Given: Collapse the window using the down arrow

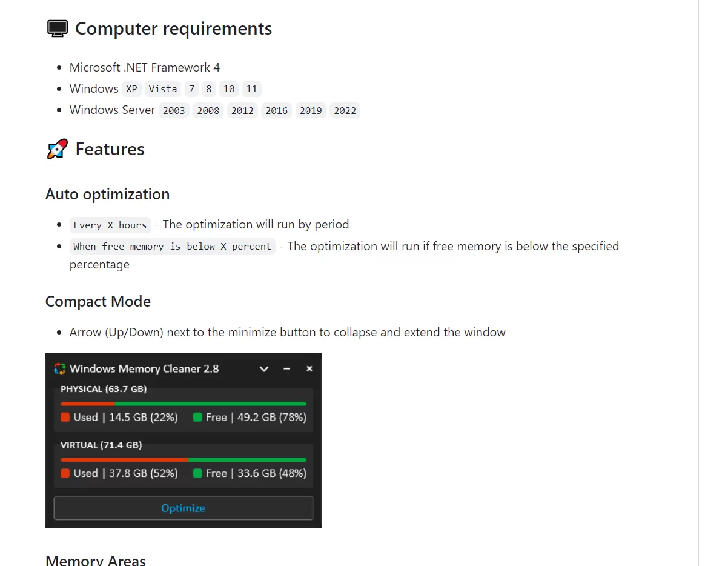Looking at the screenshot, I should [x=264, y=368].
